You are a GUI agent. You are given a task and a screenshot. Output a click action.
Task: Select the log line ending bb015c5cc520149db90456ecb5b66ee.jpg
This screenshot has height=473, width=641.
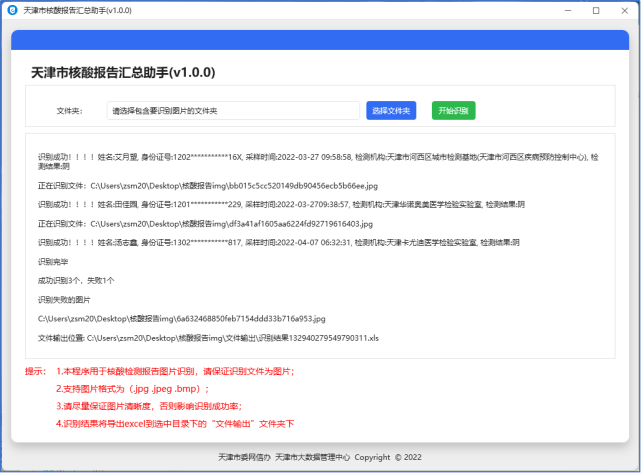coord(208,186)
